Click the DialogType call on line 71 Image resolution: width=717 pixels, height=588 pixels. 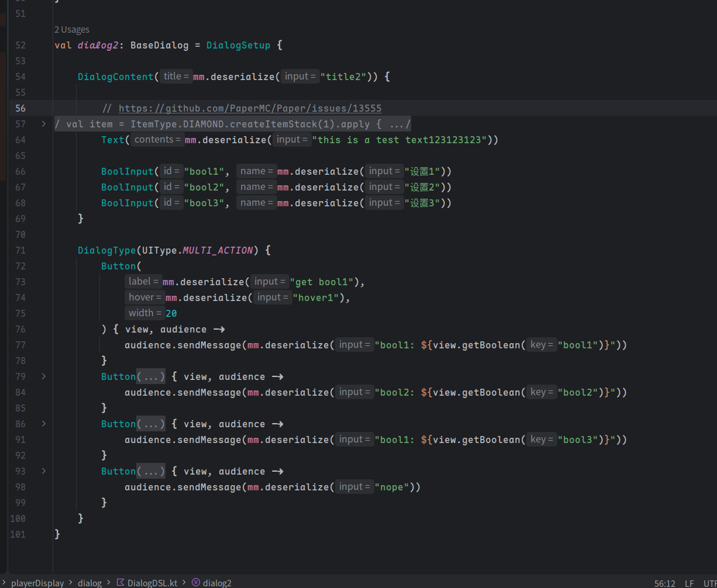[107, 250]
